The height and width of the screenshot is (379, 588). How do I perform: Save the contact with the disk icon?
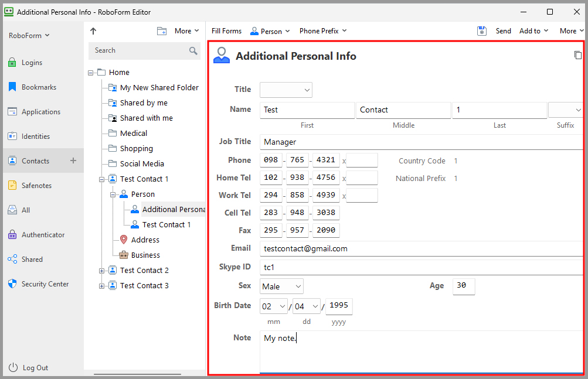pyautogui.click(x=482, y=31)
